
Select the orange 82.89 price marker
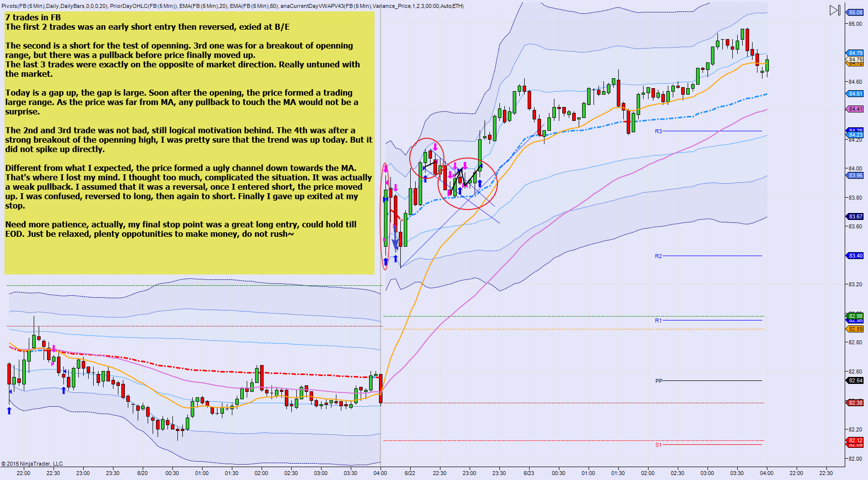point(855,329)
